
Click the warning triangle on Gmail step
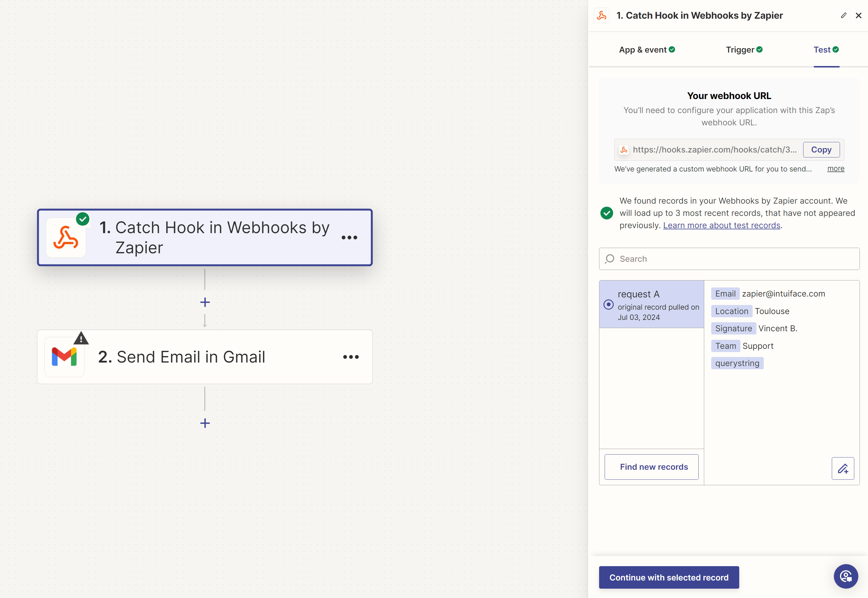81,338
